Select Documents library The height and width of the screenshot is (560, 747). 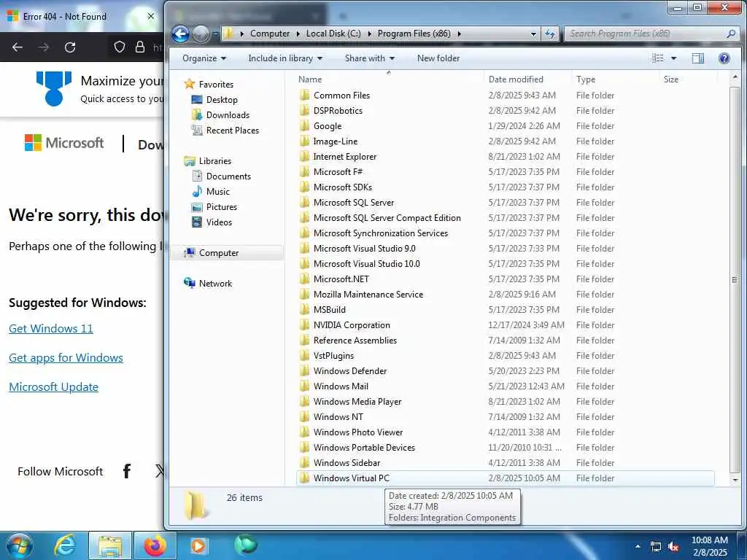click(228, 176)
